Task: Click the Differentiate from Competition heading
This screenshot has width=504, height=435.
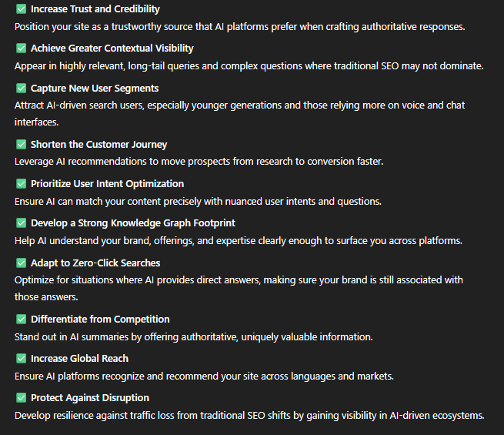Action: (100, 320)
